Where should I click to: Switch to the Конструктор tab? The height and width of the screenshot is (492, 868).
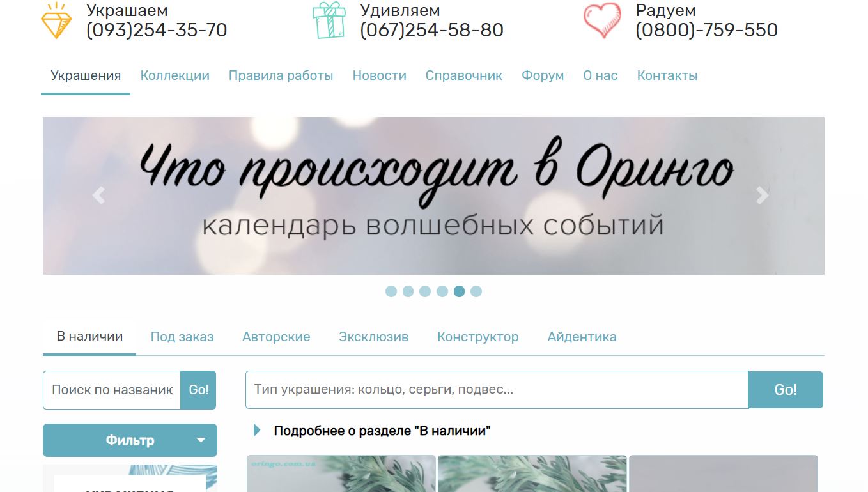tap(478, 337)
